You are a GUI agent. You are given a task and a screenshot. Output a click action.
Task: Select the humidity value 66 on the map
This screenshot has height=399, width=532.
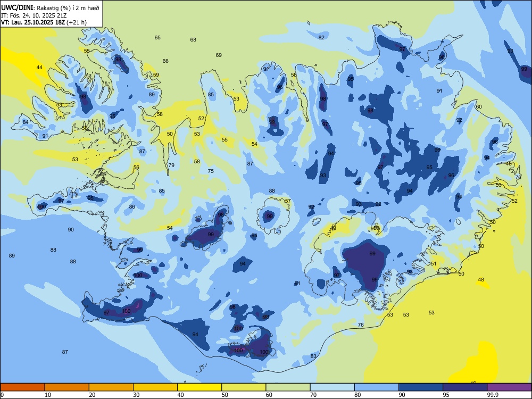coord(165,61)
